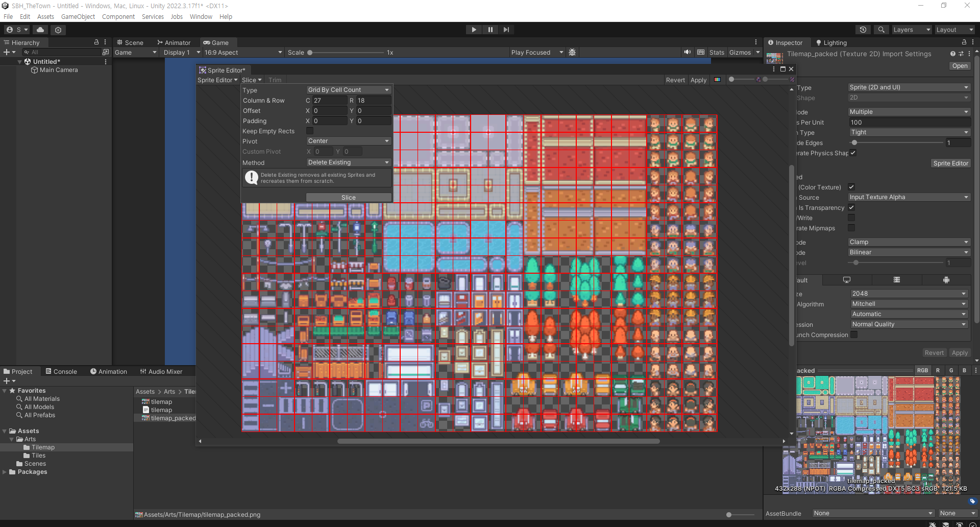980x527 pixels.
Task: Toggle the RGB preview channel button
Action: (922, 370)
